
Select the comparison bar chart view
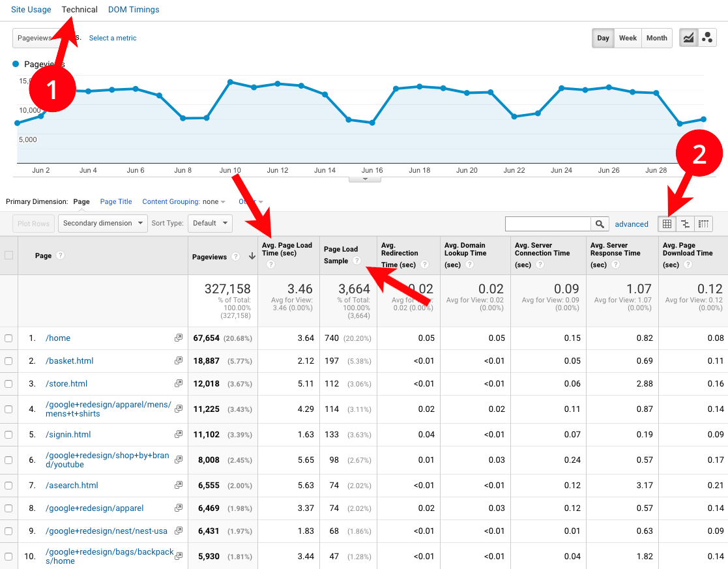(x=685, y=224)
